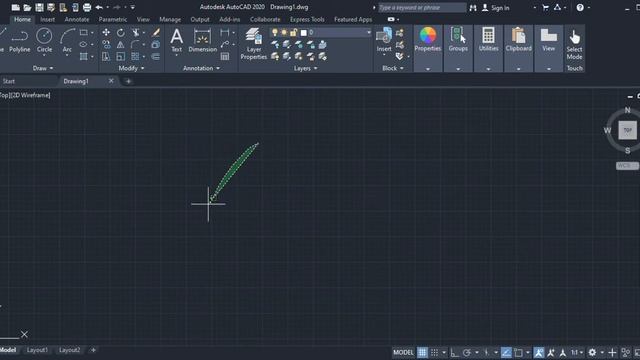Click the Insert block icon

point(384,40)
